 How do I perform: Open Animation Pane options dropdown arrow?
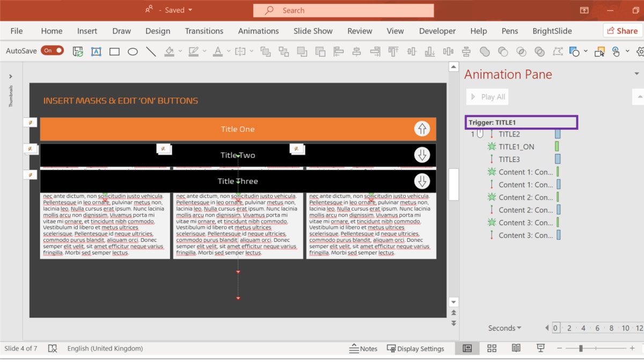(x=636, y=74)
